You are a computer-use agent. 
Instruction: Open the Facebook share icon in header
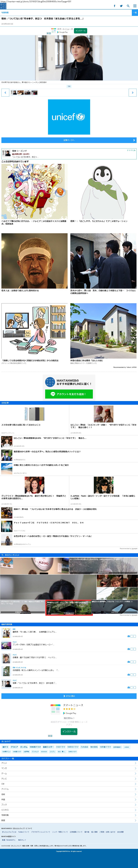(x=115, y=6)
